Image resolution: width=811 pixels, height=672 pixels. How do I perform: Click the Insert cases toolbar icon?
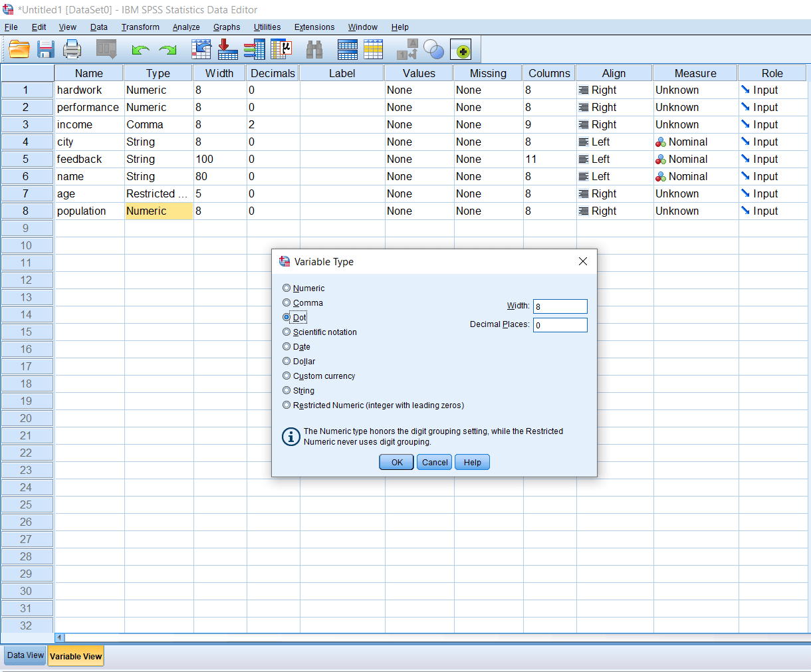pos(348,50)
